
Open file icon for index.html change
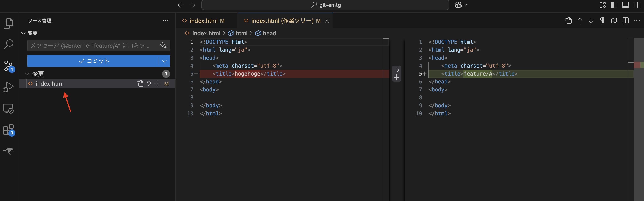point(140,83)
